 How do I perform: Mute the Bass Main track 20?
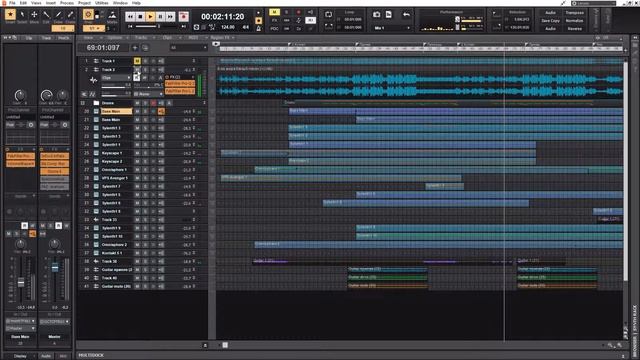[137, 111]
